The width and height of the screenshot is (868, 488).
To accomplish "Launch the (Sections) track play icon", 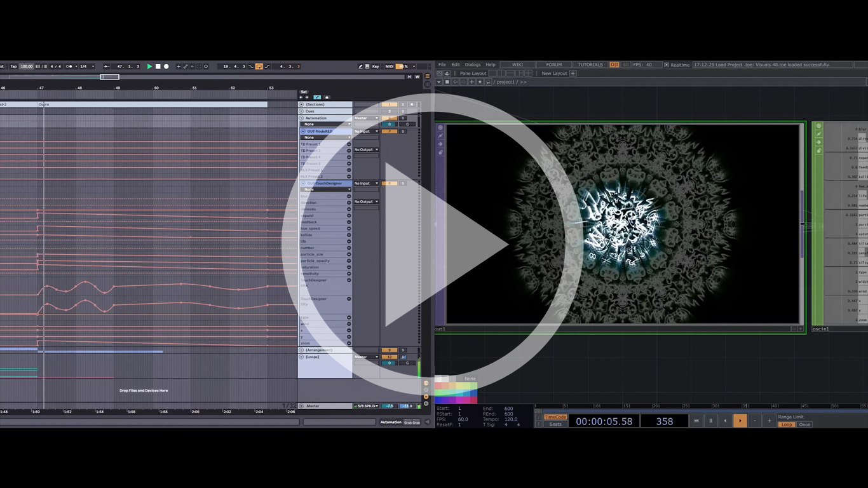I will [x=302, y=104].
